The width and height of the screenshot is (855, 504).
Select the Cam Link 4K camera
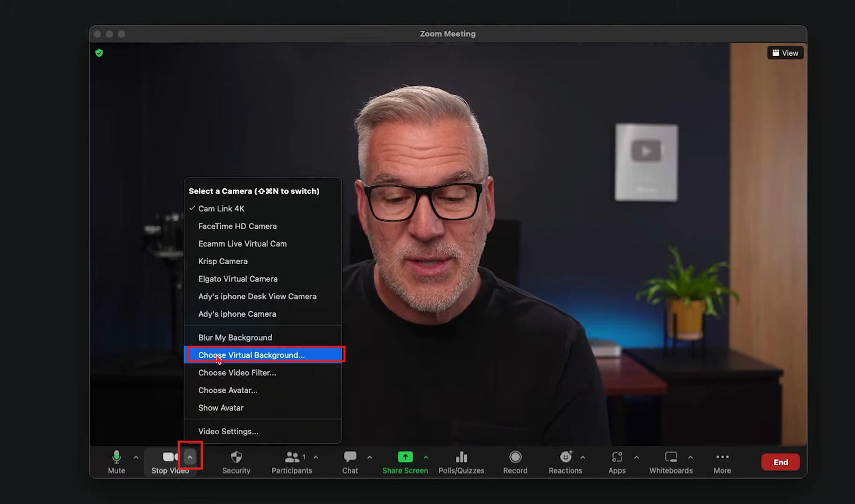point(263,208)
